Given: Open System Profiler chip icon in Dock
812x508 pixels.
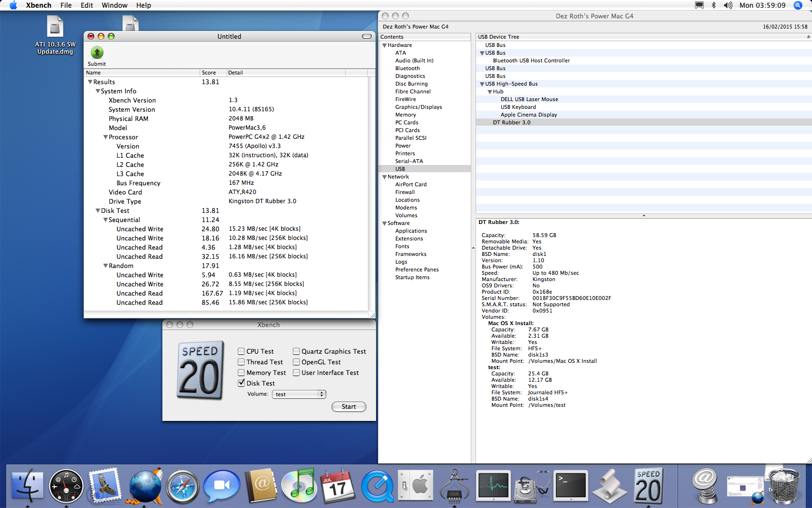Looking at the screenshot, I should [x=454, y=486].
